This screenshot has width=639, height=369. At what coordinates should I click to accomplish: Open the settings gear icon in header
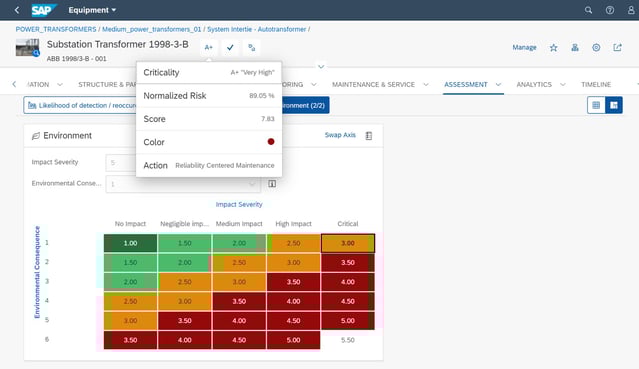click(596, 48)
